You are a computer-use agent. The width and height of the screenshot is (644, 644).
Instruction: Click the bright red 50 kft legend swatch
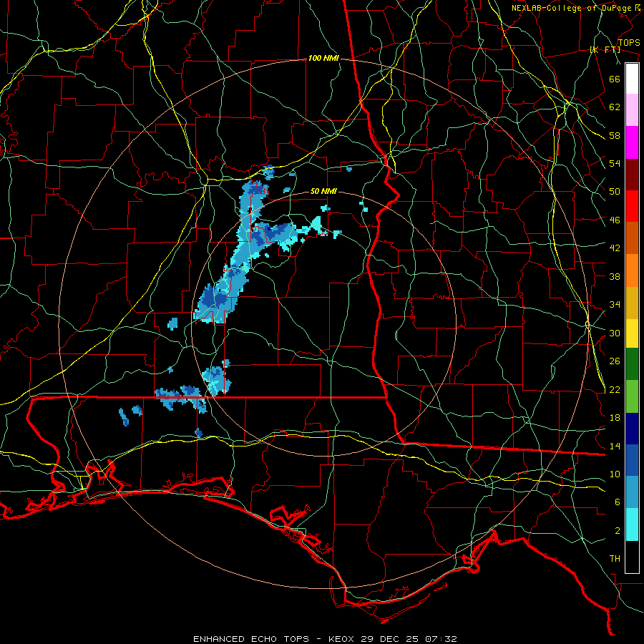coord(632,206)
